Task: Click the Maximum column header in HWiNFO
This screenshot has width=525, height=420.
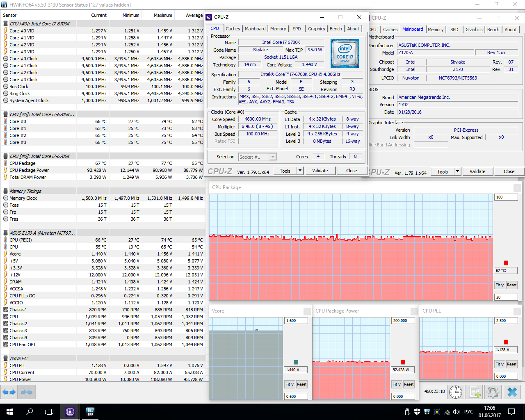Action: 158,15
